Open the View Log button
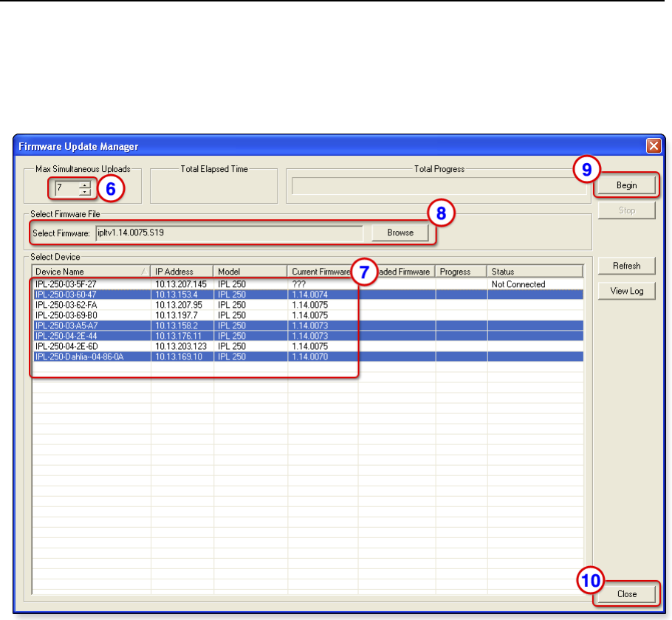This screenshot has width=672, height=620. tap(626, 291)
